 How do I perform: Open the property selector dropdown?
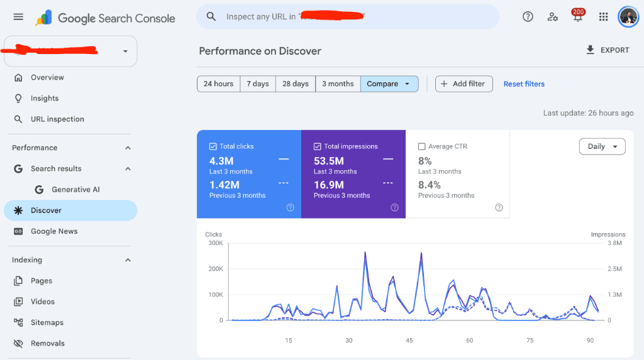click(x=70, y=52)
